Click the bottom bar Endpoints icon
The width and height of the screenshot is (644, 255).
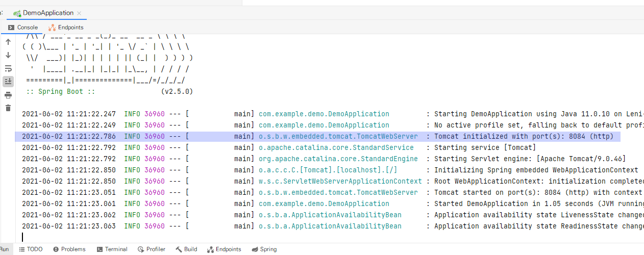210,249
